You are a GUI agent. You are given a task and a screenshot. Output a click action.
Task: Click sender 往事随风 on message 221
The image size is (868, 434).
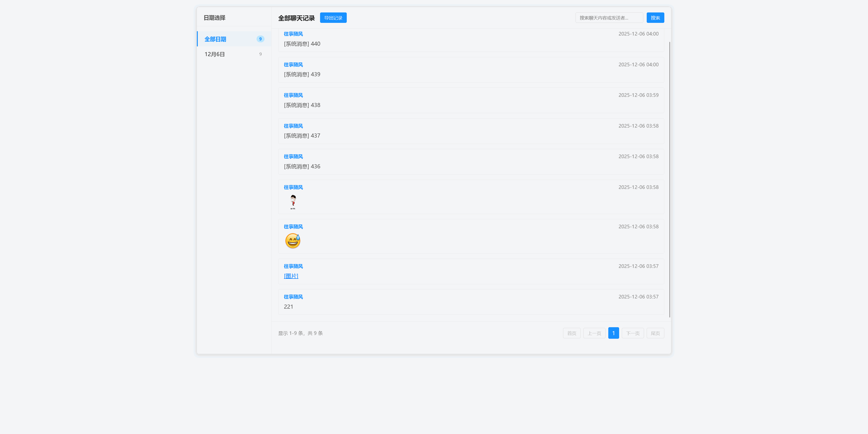tap(293, 297)
